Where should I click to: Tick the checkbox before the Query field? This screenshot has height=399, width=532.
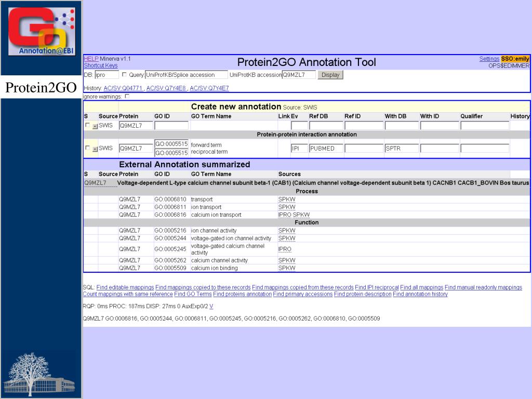click(x=124, y=75)
